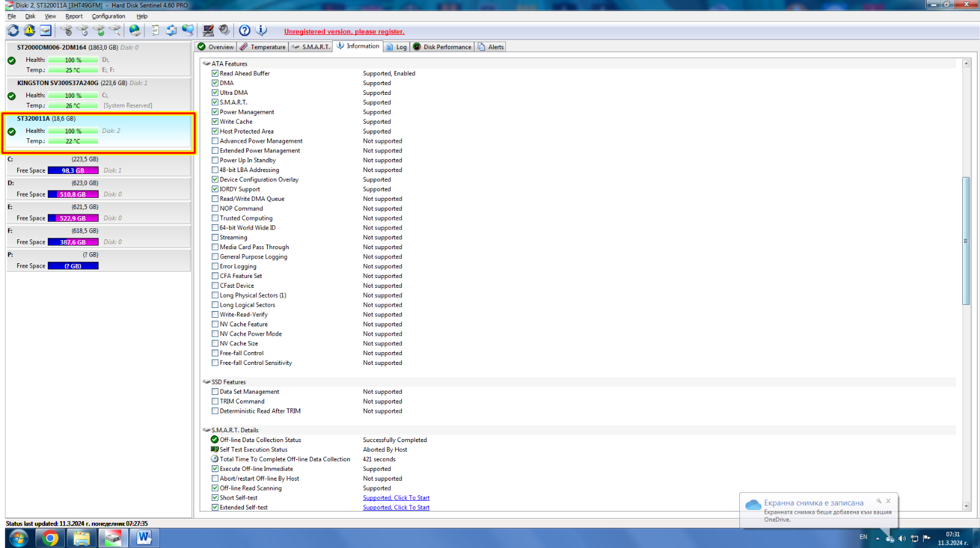The height and width of the screenshot is (548, 980).
Task: Collapse the ATA Features section
Action: click(206, 64)
